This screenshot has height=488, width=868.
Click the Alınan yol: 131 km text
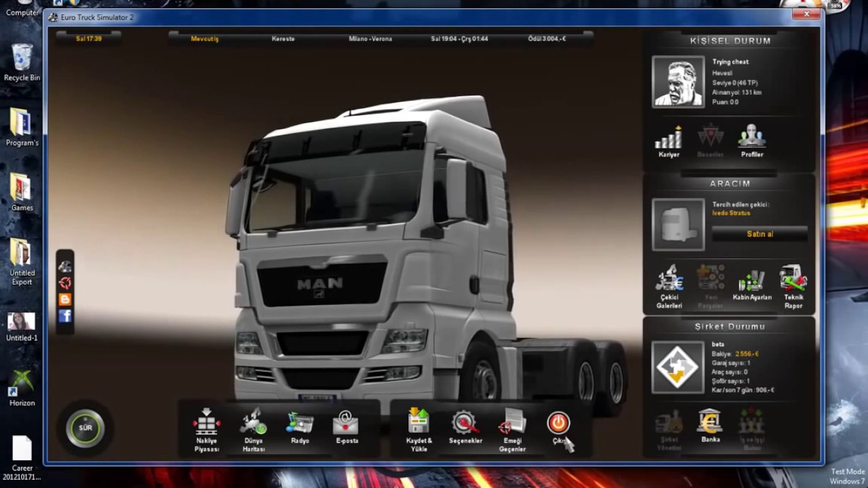tap(736, 92)
